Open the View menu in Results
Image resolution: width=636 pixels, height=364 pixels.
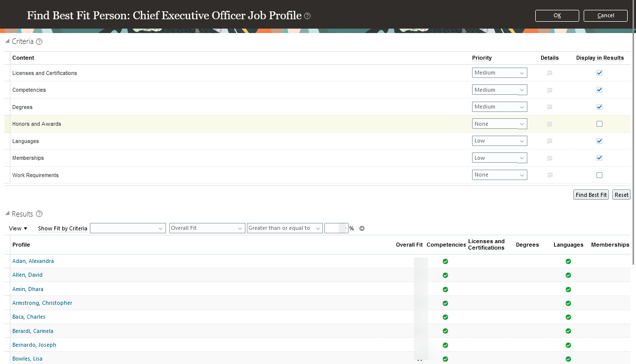pyautogui.click(x=18, y=228)
